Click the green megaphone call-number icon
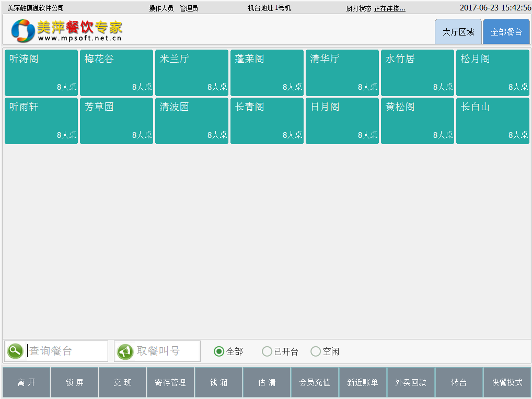 pos(125,351)
